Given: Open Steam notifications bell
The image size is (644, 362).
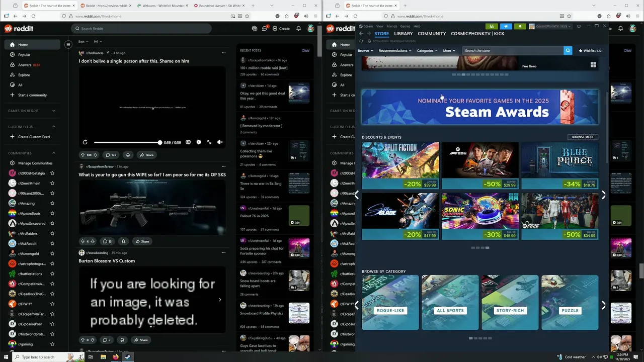Looking at the screenshot, I should pos(520,27).
